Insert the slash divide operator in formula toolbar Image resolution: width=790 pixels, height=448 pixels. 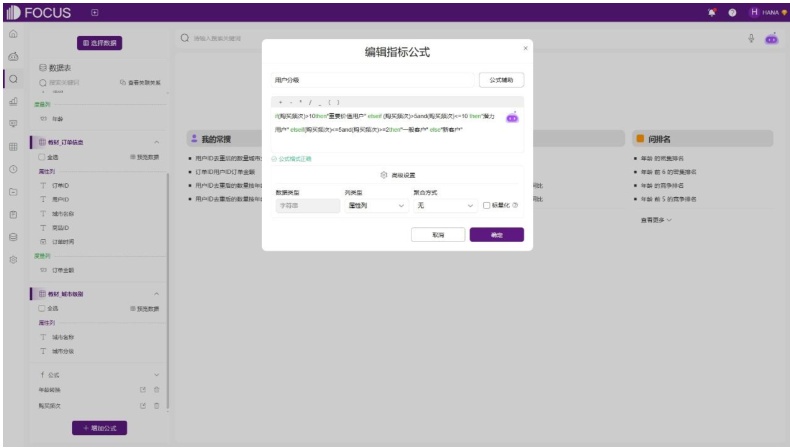[x=310, y=102]
